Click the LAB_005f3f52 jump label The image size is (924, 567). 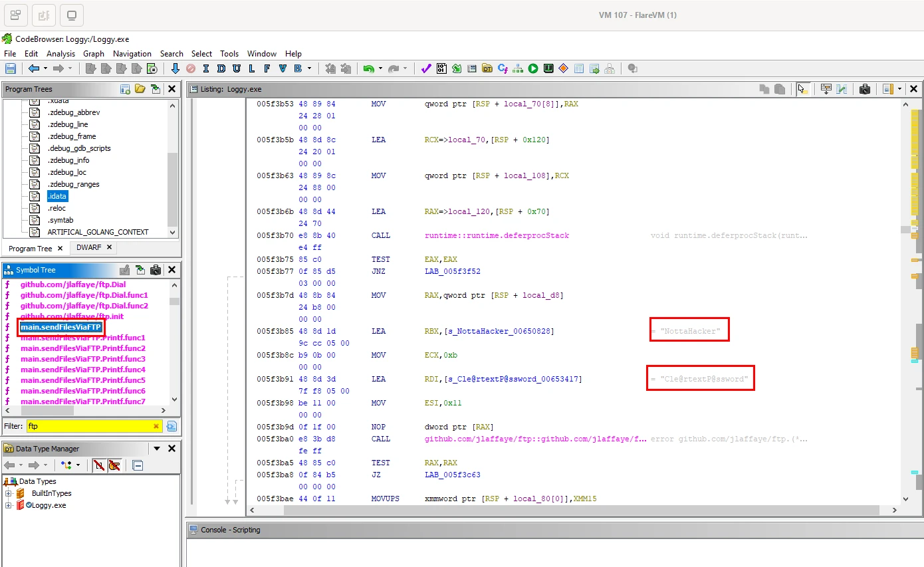pos(452,271)
